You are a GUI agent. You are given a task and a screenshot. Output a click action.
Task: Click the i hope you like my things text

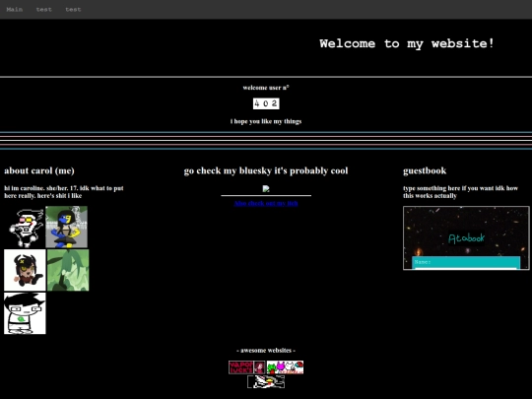coord(266,121)
